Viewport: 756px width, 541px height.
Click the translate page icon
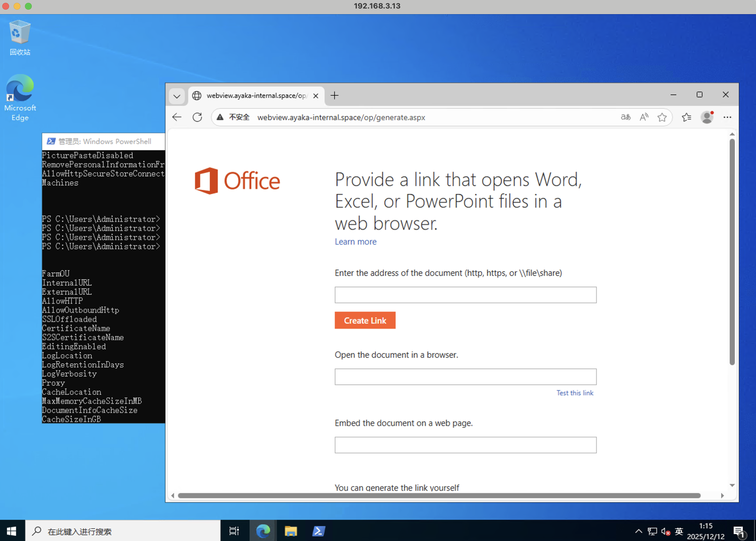coord(625,117)
